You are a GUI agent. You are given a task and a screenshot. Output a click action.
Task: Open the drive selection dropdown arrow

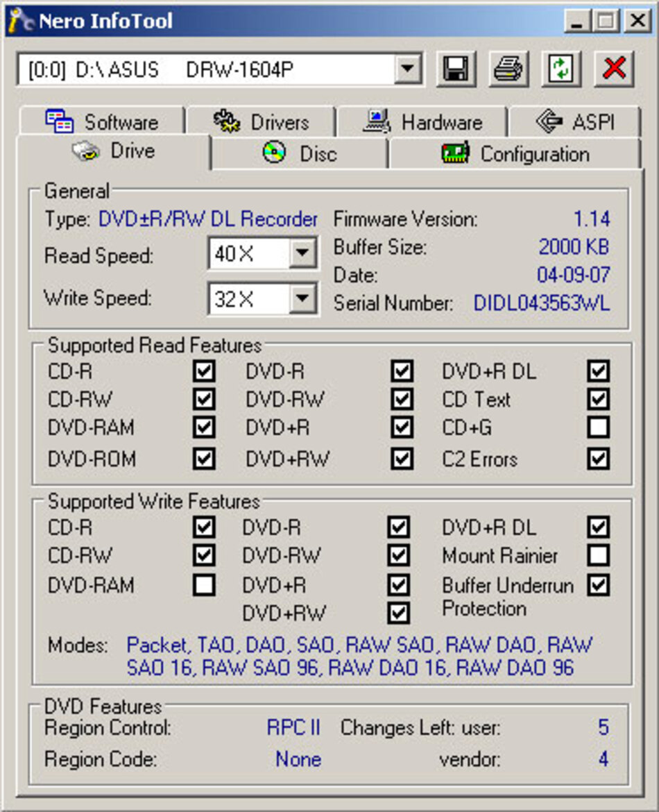coord(408,68)
